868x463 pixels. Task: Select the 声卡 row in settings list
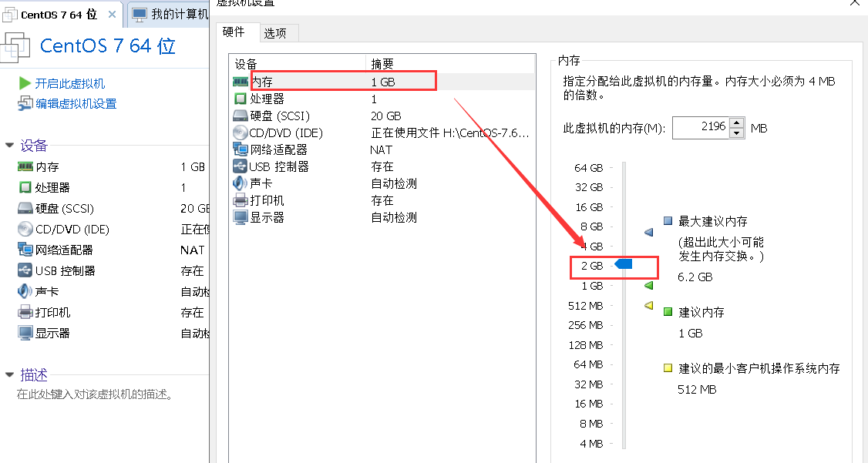(382, 183)
